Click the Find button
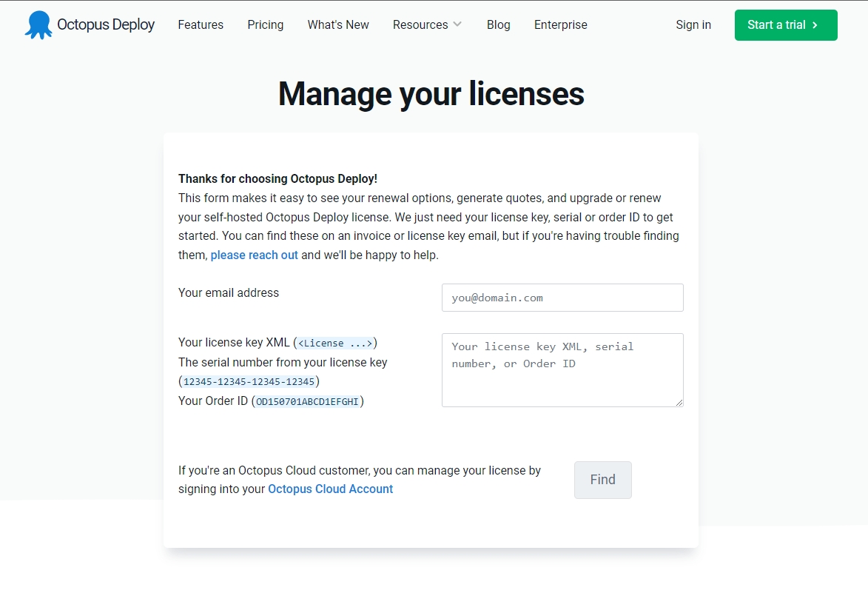 pos(603,480)
